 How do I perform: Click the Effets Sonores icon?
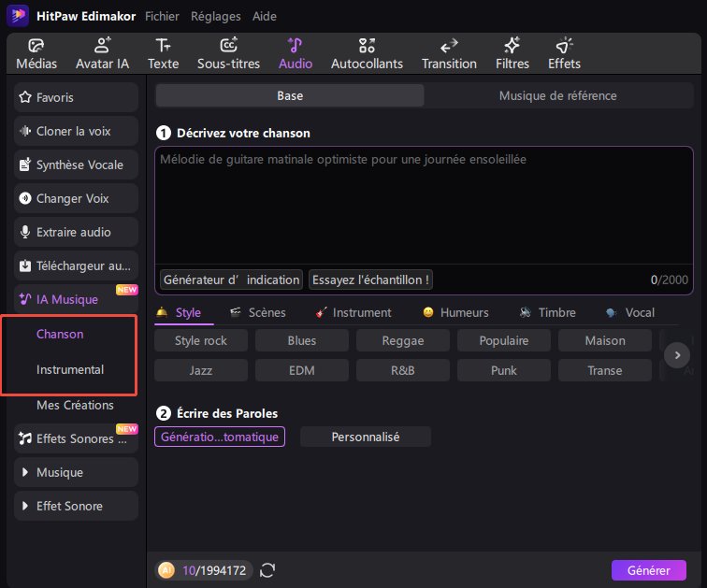25,437
